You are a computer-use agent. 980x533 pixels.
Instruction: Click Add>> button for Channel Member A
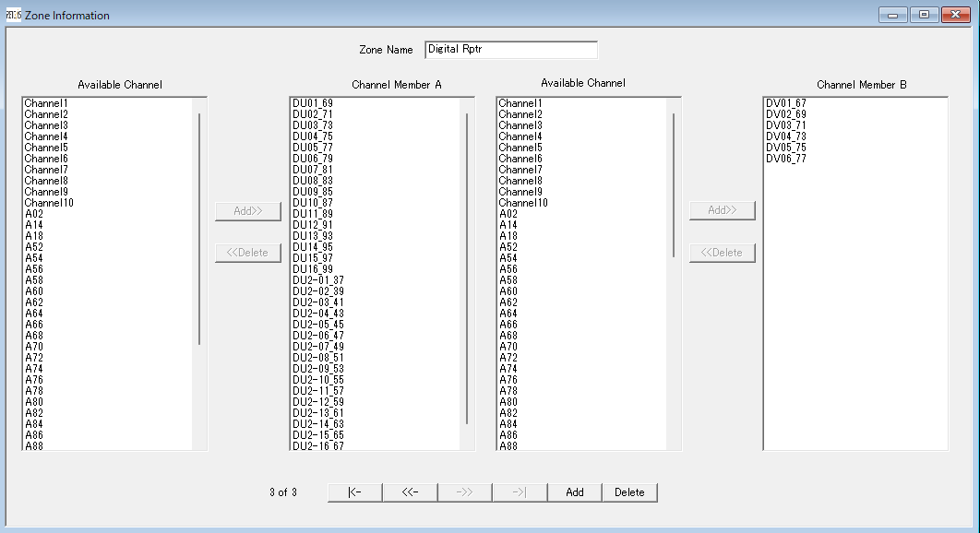coord(247,211)
